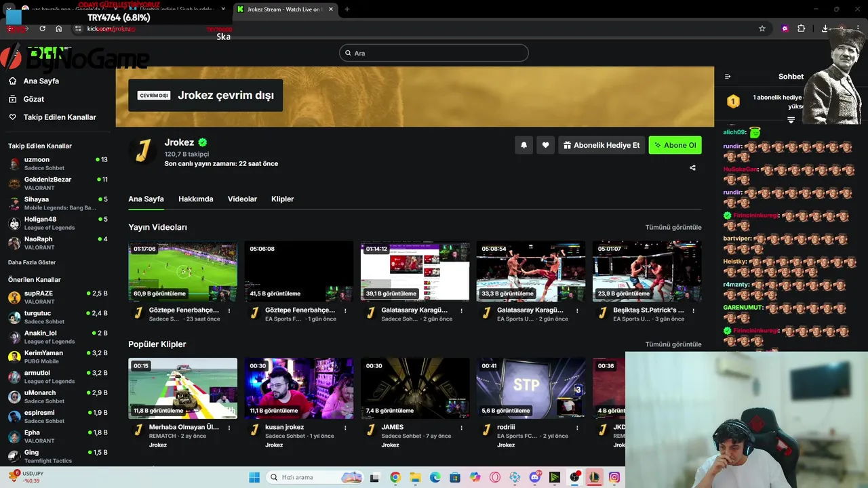The height and width of the screenshot is (488, 868).
Task: Follow Jrokez with the heart button
Action: [x=545, y=145]
